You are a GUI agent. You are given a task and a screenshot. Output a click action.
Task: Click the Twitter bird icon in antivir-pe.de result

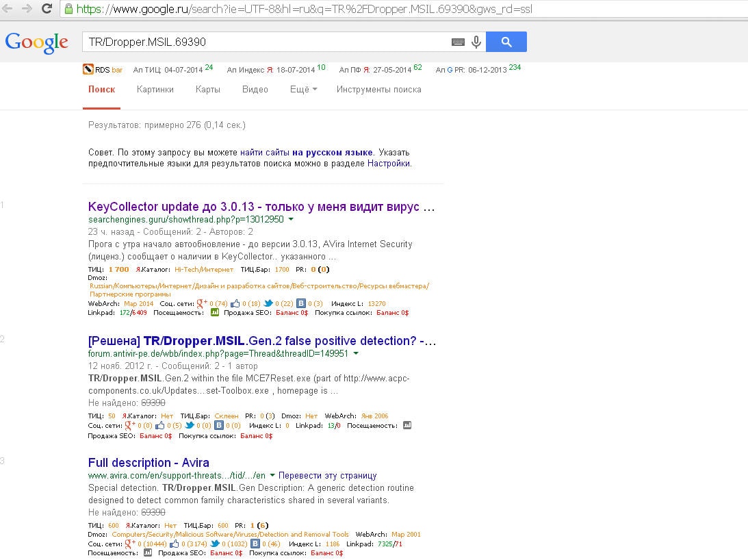pyautogui.click(x=190, y=425)
